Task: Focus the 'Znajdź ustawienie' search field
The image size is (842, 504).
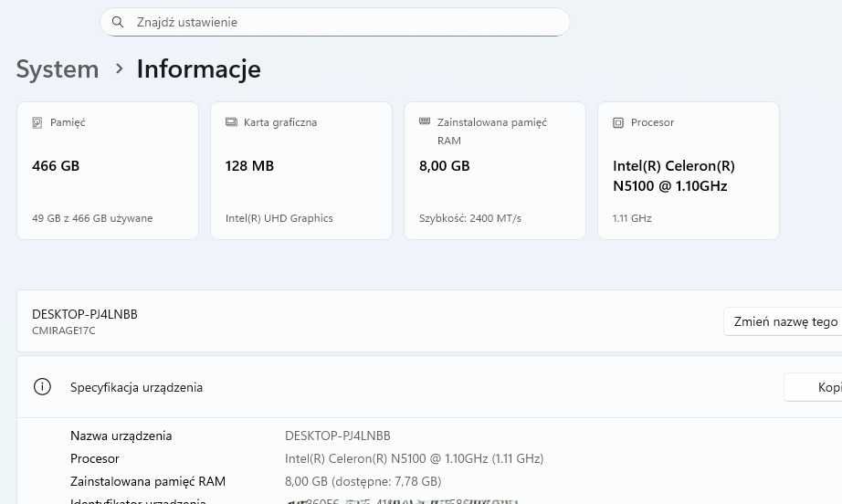Action: pyautogui.click(x=334, y=22)
